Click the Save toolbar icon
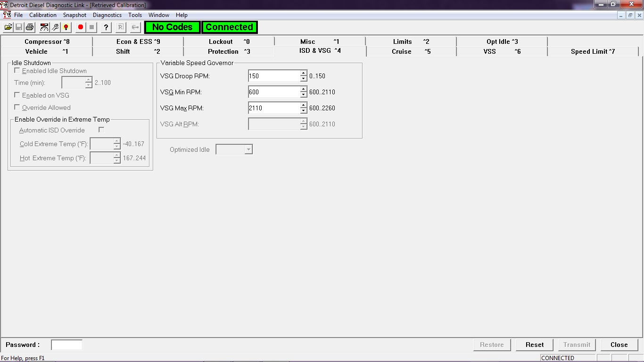The image size is (644, 362). pos(19,27)
